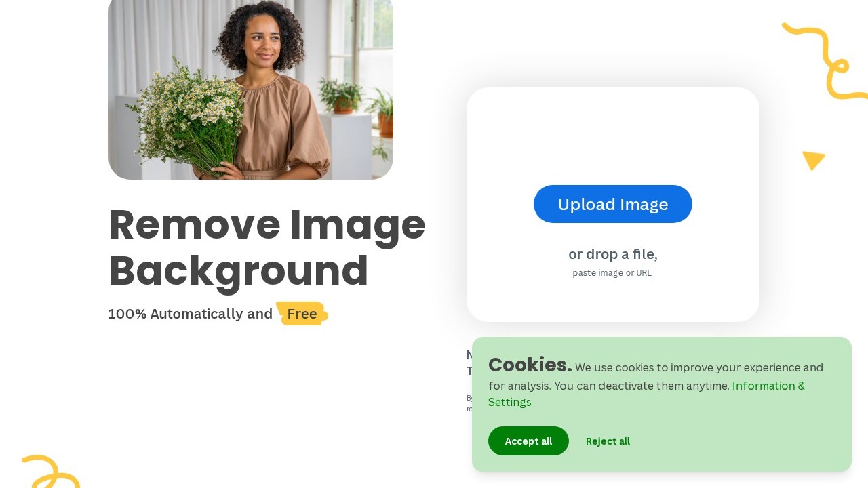This screenshot has width=868, height=488.
Task: Click the potted plant in the photo
Action: (x=340, y=96)
